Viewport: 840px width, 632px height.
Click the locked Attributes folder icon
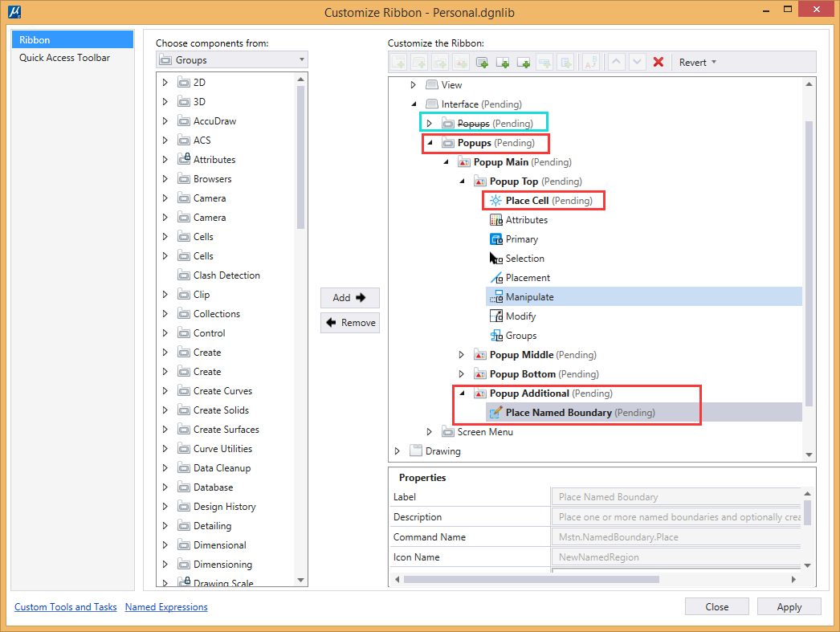[x=184, y=159]
